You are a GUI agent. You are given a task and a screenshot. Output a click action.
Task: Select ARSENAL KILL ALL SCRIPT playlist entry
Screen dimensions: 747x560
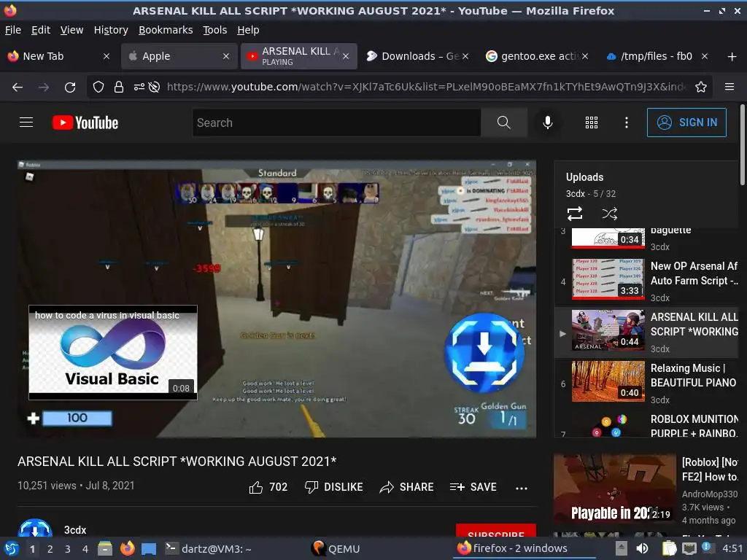[x=647, y=332]
